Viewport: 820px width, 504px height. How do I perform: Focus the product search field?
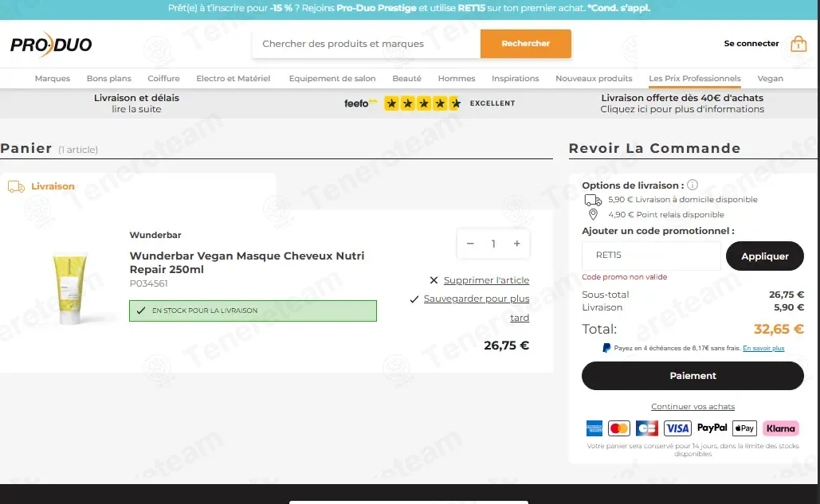pos(366,44)
